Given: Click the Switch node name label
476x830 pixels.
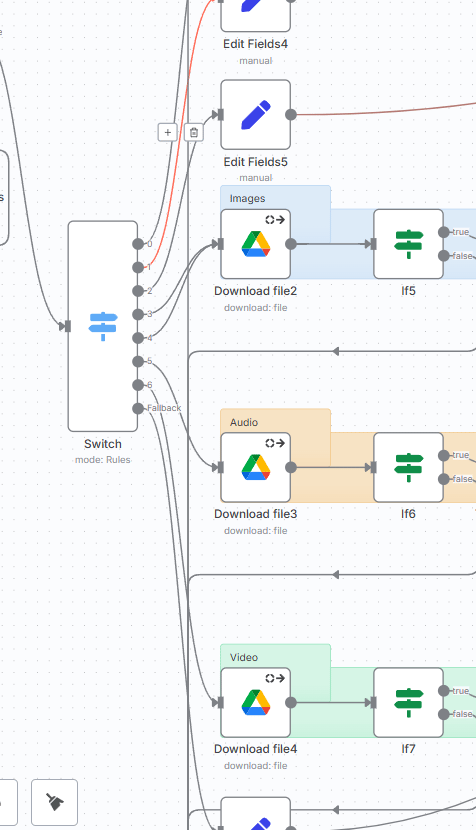Looking at the screenshot, I should pyautogui.click(x=103, y=444).
